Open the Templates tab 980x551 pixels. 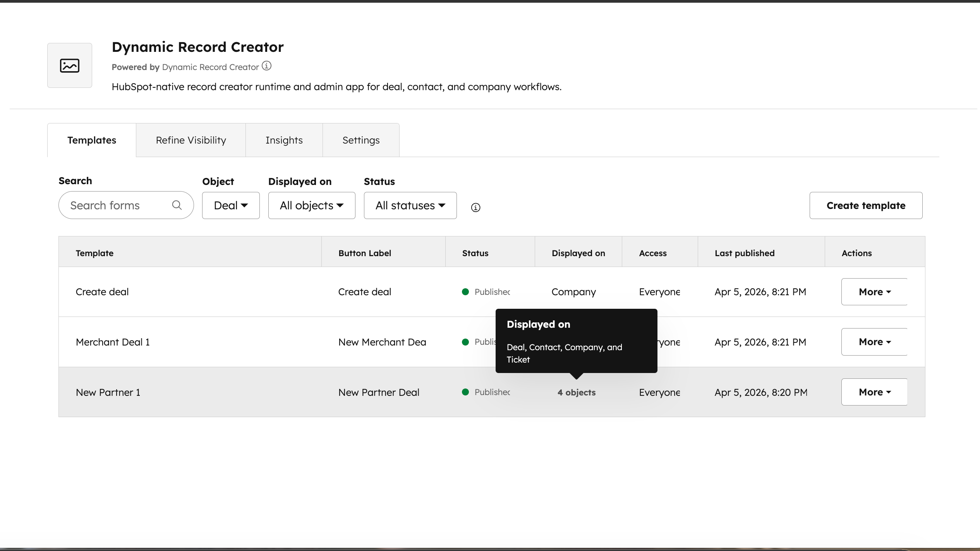pyautogui.click(x=92, y=140)
